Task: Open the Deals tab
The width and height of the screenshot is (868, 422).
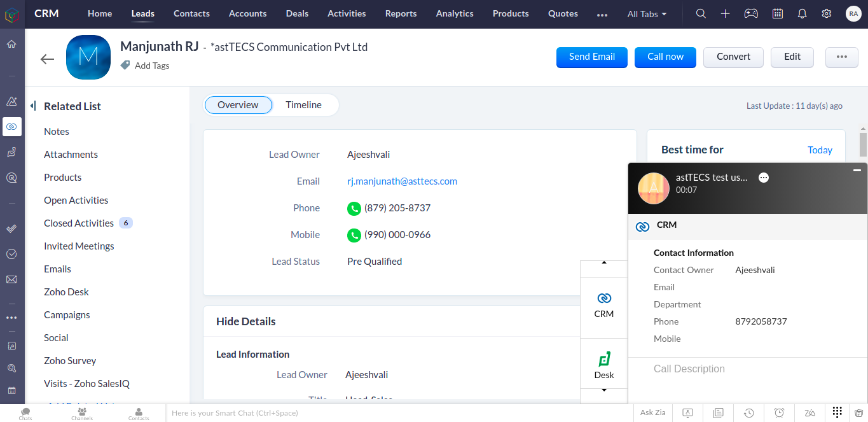Action: click(x=297, y=13)
